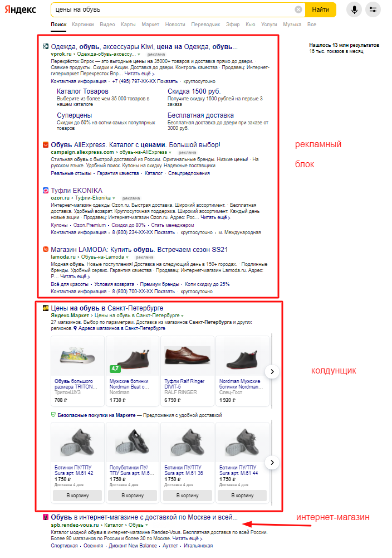392x558 pixels.
Task: Open the Каталог Товаров sitelink
Action: [x=82, y=91]
